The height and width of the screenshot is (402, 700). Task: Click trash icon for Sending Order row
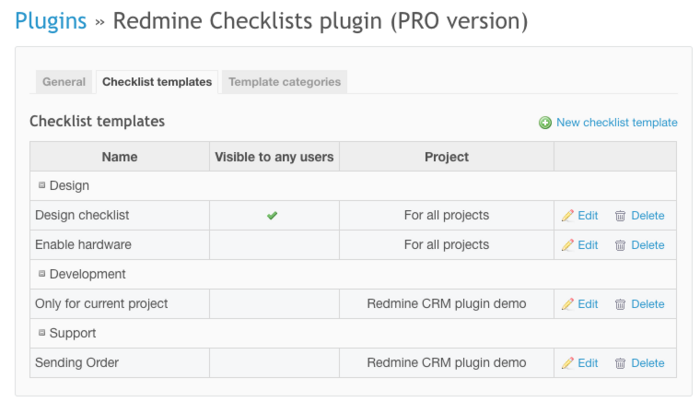click(x=620, y=363)
